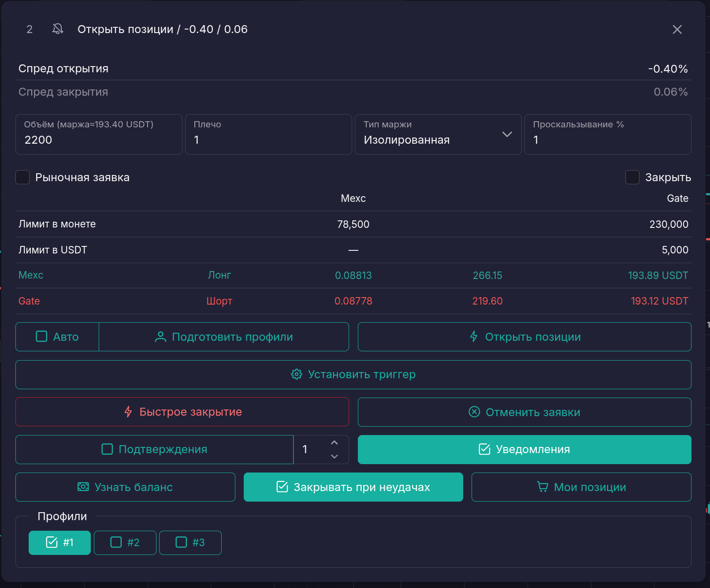This screenshot has height=588, width=710.
Task: Click the Gate short price 0.08778
Action: click(353, 301)
